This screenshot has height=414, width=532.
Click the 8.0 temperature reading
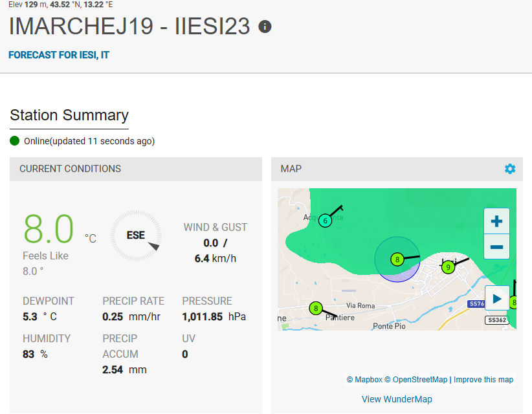pos(49,230)
